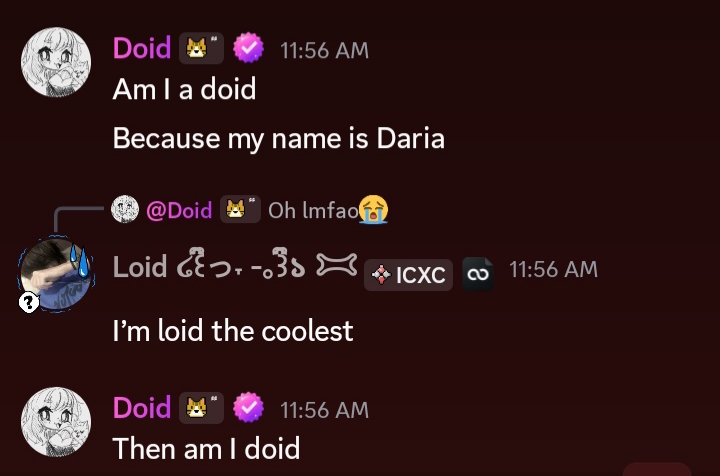720x476 pixels.
Task: Select the message 'I'm loid the coolest'
Action: (233, 331)
